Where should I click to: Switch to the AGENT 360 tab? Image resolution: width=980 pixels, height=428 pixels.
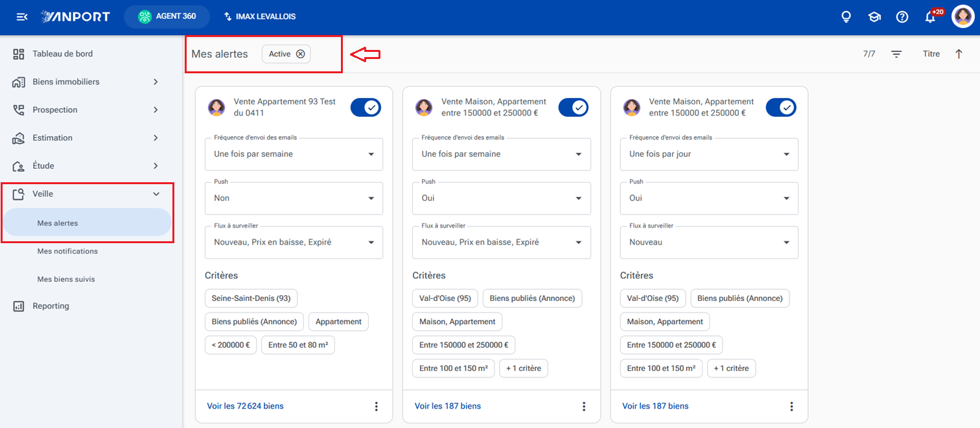[167, 16]
